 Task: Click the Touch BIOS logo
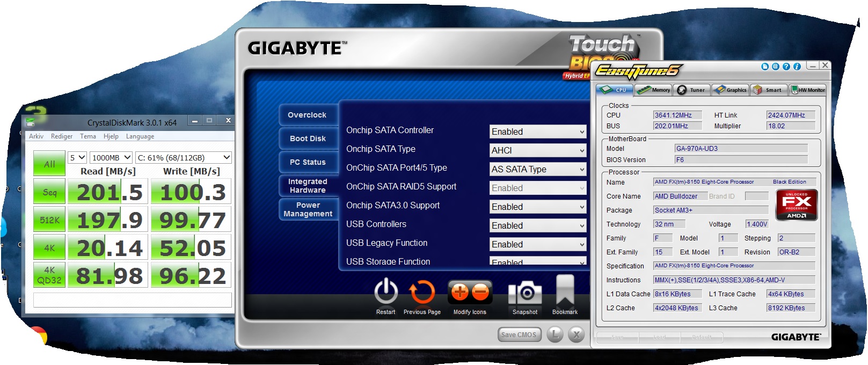pyautogui.click(x=601, y=56)
